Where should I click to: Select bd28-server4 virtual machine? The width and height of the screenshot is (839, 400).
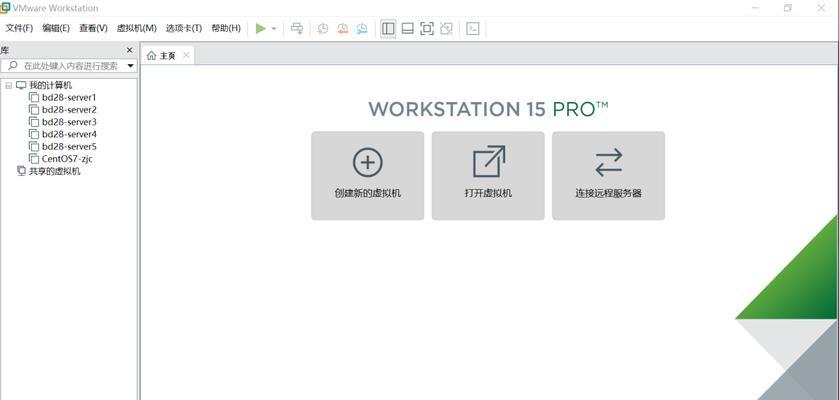[69, 134]
